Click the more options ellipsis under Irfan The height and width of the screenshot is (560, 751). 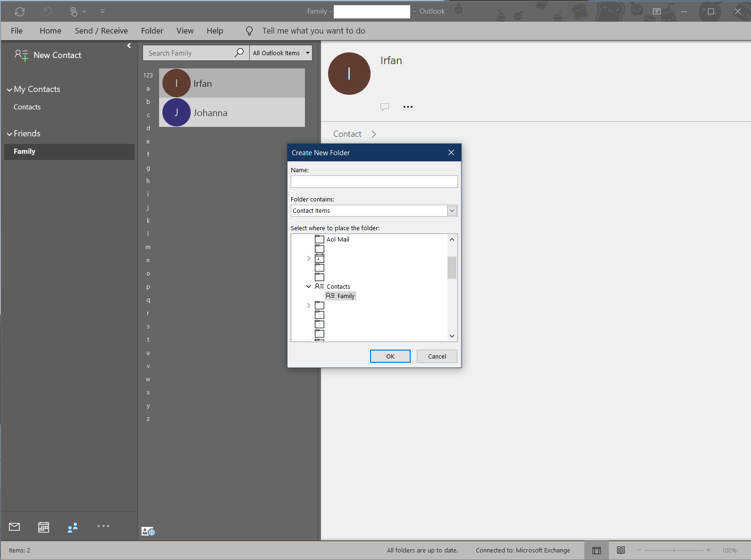408,107
